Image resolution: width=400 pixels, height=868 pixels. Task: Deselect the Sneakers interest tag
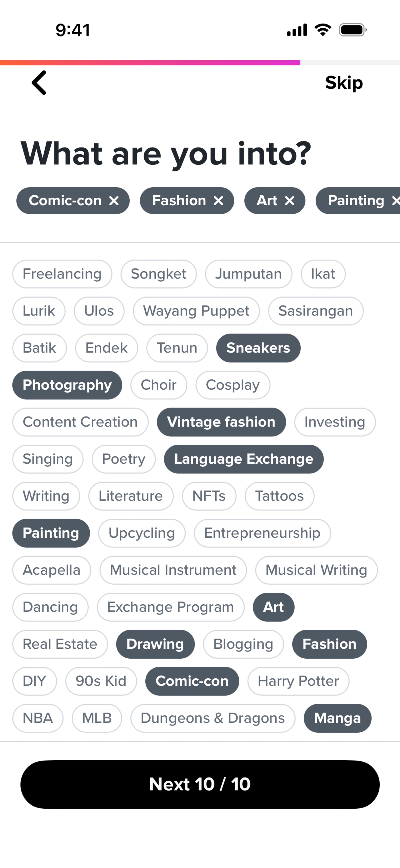pos(258,348)
